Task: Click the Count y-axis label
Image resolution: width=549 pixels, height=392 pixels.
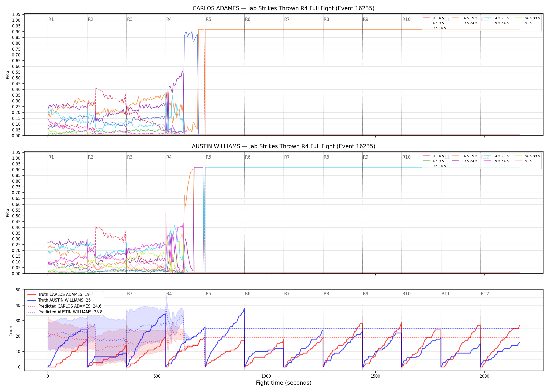Action: point(11,330)
